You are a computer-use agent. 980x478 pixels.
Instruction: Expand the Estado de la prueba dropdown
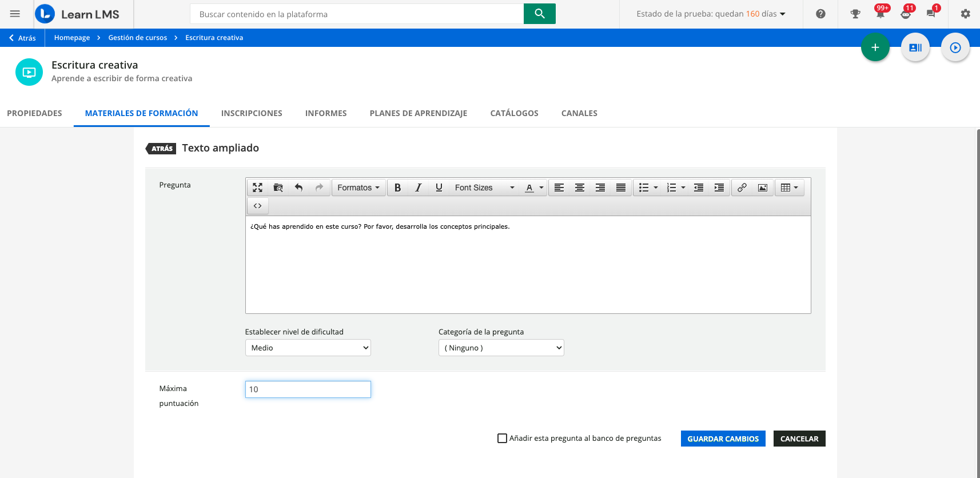point(711,14)
